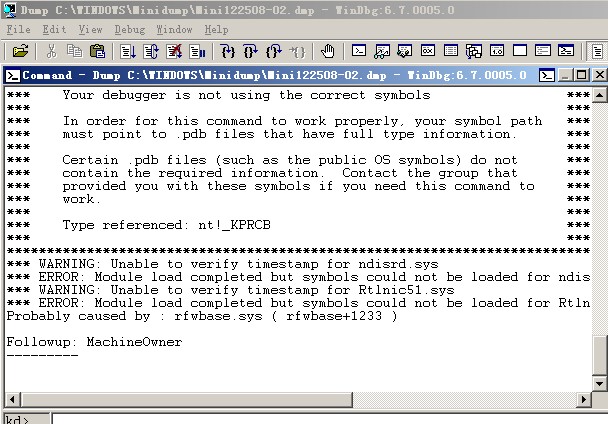
Task: Click the grayed Run to Cursor icon
Action: point(297,51)
